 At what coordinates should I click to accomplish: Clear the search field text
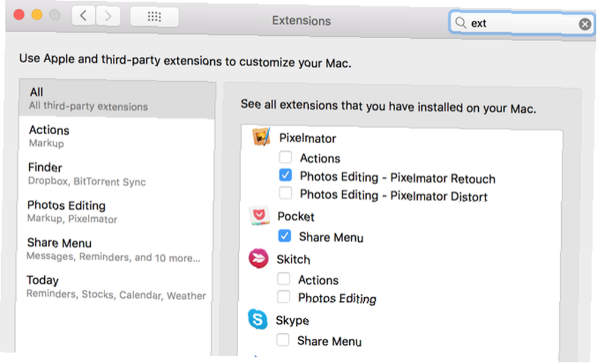pyautogui.click(x=585, y=24)
